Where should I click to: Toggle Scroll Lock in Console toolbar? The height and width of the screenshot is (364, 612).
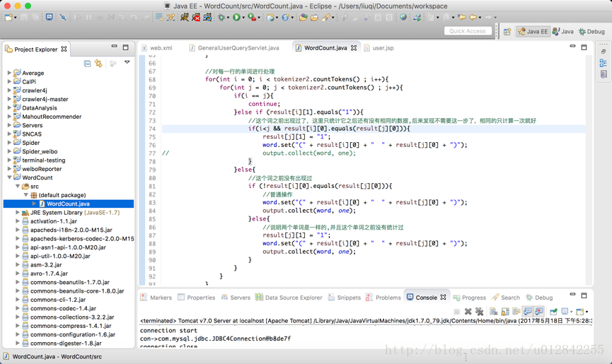click(505, 312)
